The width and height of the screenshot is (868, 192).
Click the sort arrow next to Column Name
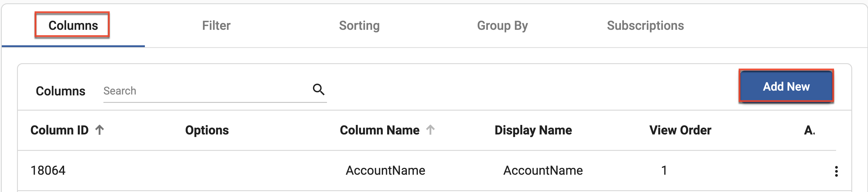430,130
